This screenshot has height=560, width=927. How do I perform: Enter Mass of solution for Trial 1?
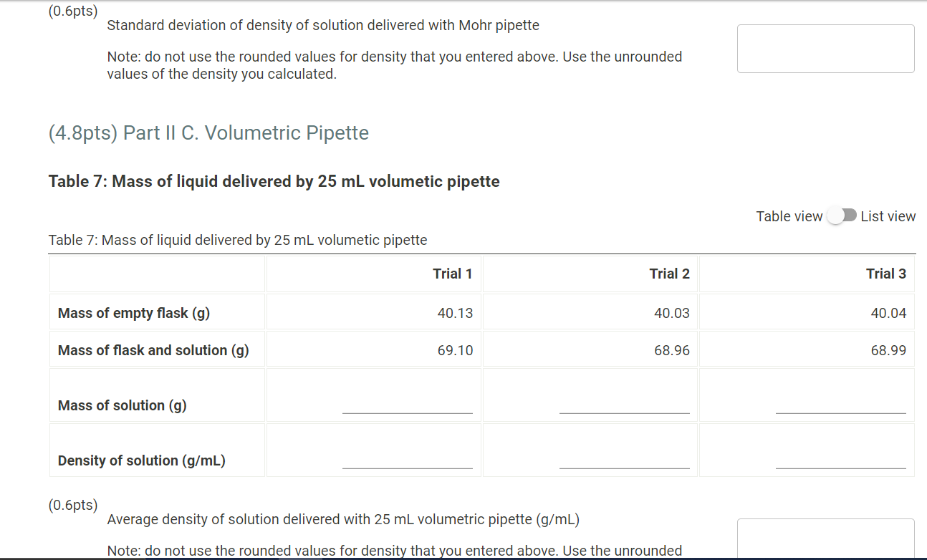coord(408,408)
